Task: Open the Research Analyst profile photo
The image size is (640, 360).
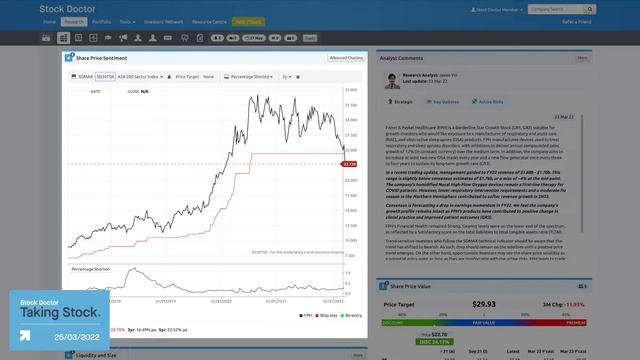Action: tap(392, 81)
